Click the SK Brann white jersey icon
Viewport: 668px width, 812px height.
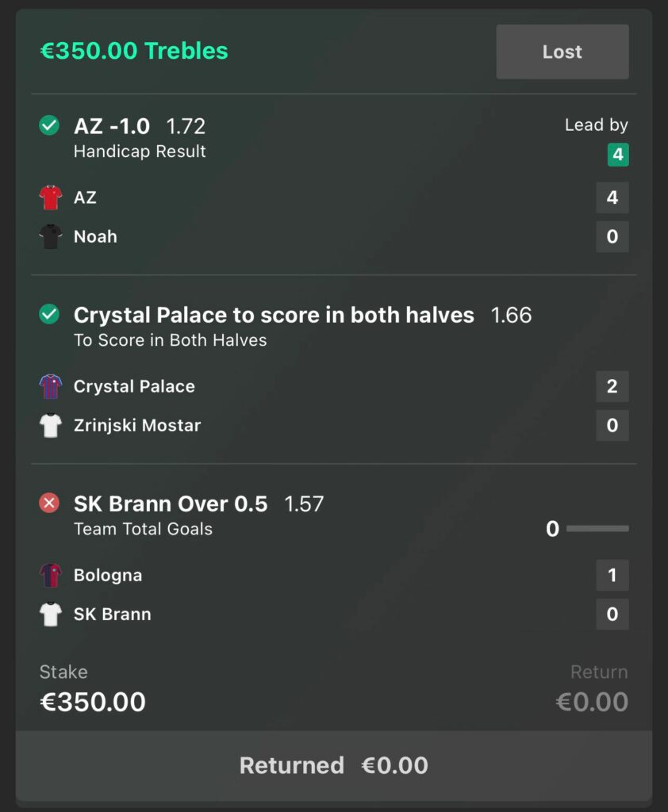pos(49,614)
